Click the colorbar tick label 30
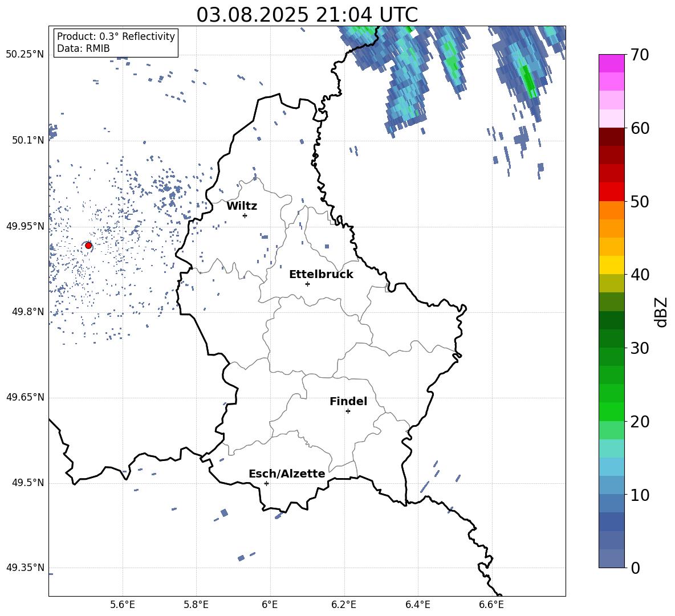The image size is (675, 616). tap(640, 348)
